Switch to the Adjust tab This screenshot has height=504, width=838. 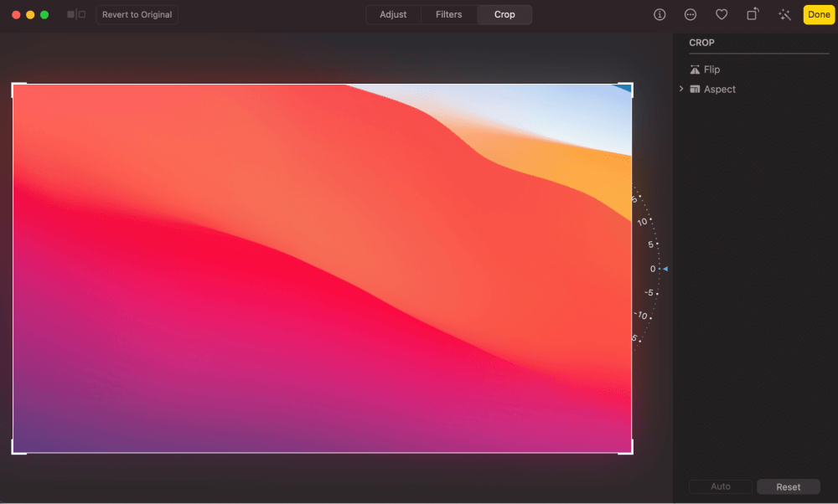coord(393,14)
